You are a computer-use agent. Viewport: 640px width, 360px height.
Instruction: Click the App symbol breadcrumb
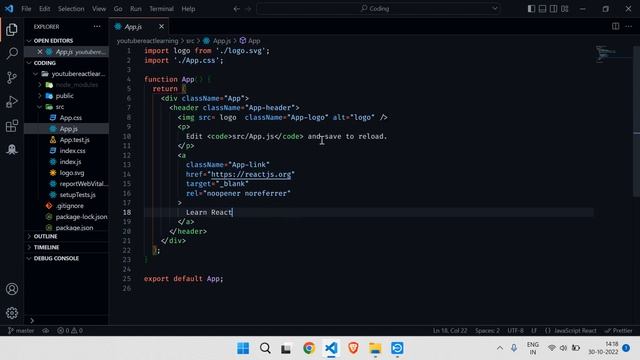tap(250, 41)
